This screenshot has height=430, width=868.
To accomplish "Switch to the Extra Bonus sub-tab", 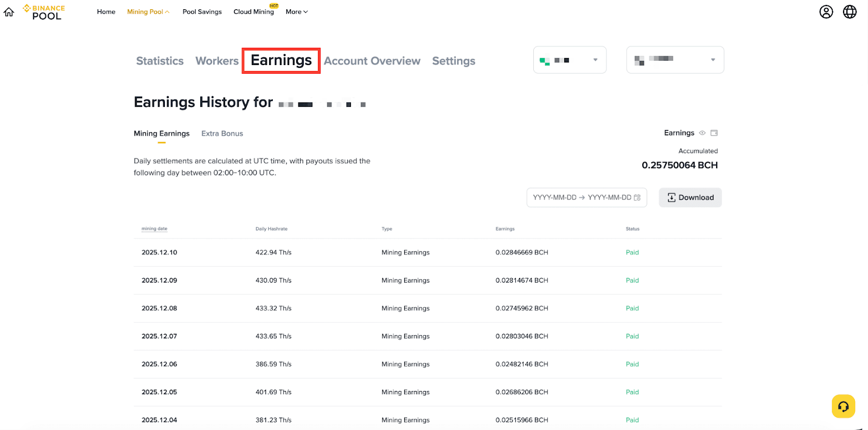I will 222,133.
